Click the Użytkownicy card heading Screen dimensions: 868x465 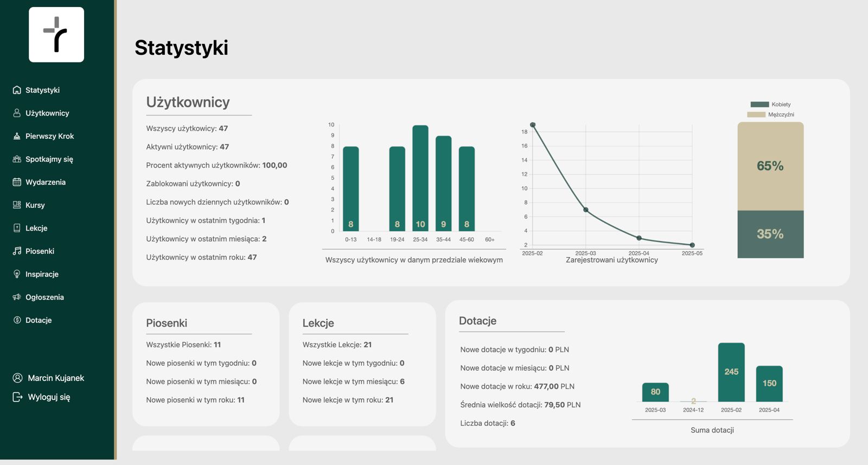pos(188,102)
